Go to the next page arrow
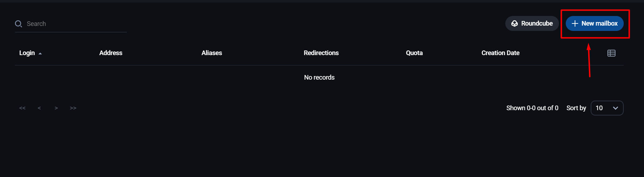Screen dimensions: 644x177 (56, 108)
